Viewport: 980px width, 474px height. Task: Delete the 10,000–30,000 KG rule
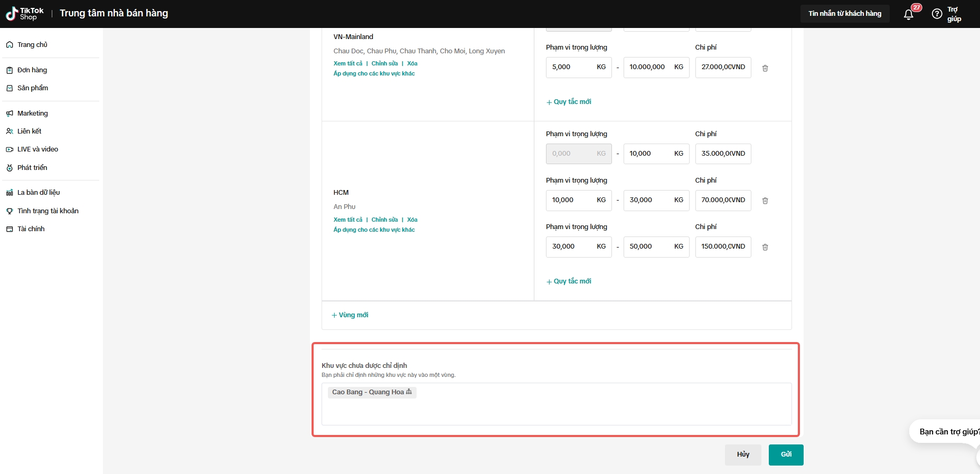[765, 201]
